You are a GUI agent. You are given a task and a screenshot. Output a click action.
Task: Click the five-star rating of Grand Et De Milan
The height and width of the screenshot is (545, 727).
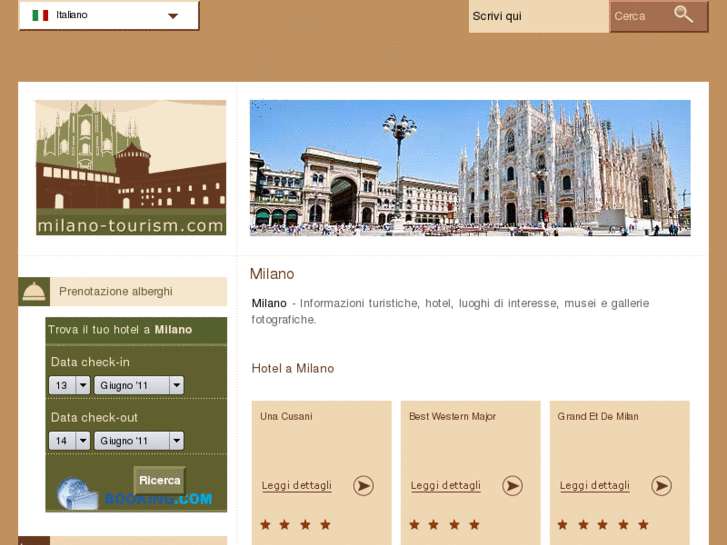coord(603,525)
